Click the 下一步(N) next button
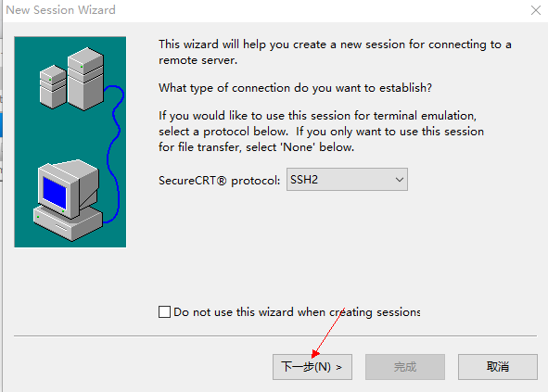Screen dimensions: 548x392 pyautogui.click(x=312, y=367)
